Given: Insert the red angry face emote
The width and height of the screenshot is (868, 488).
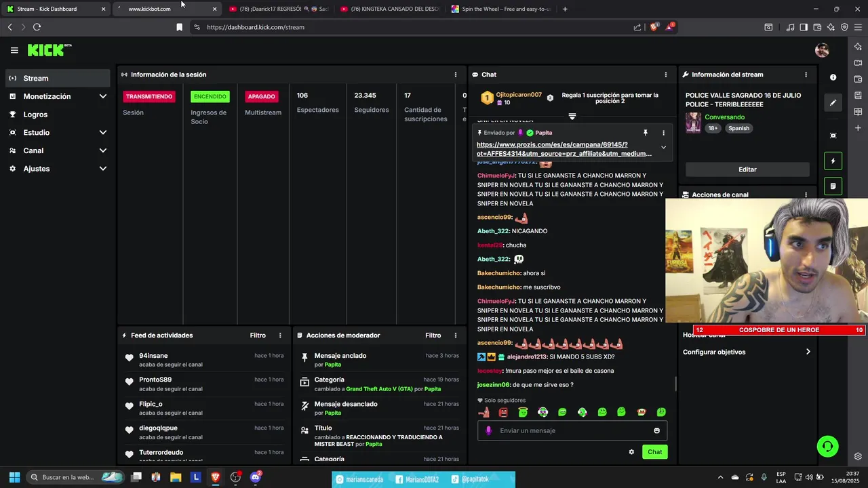Looking at the screenshot, I should 503,412.
